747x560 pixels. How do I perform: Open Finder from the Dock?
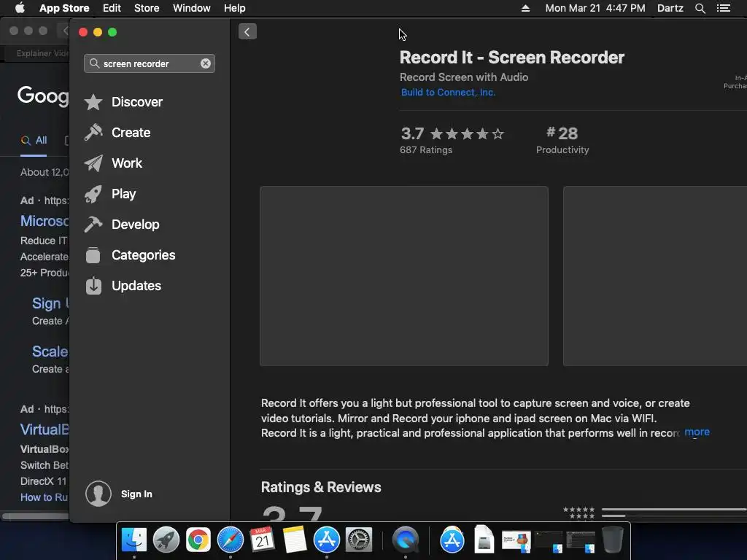(134, 540)
